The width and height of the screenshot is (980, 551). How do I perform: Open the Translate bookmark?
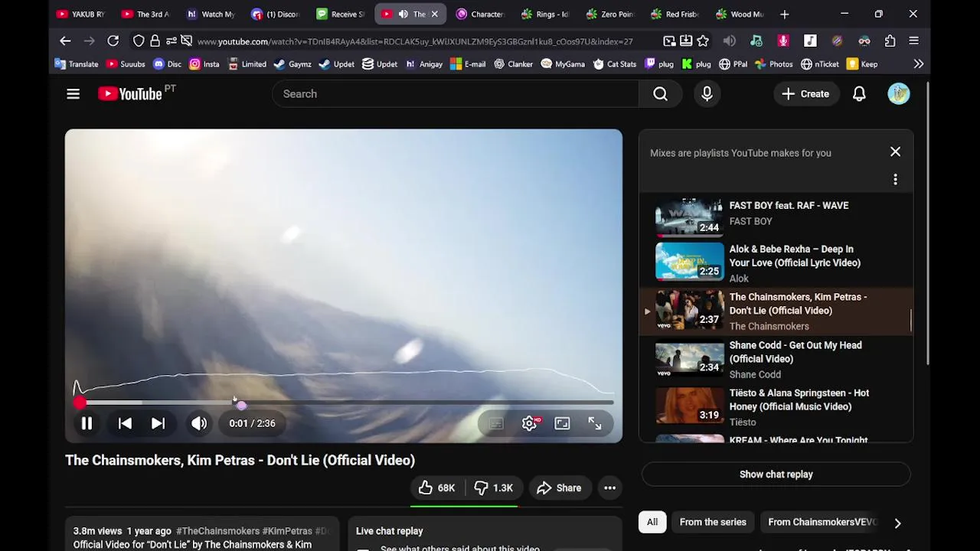point(77,64)
